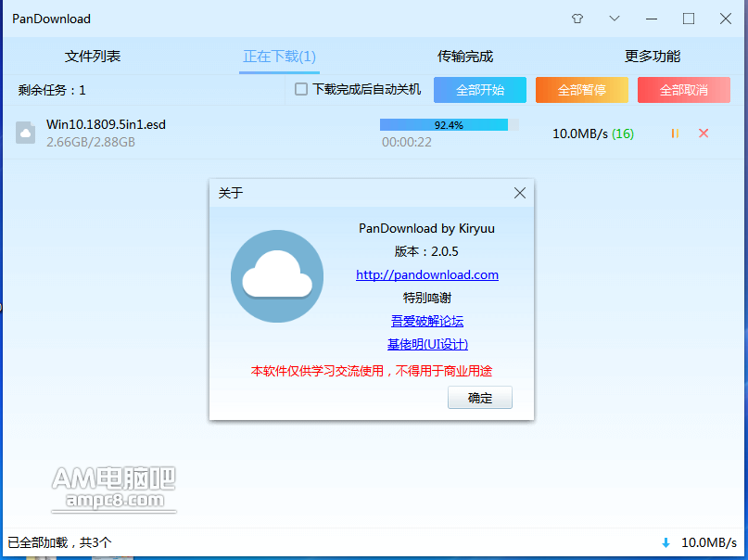This screenshot has width=748, height=560.
Task: Click the cloud logo in About dialog
Action: 277,276
